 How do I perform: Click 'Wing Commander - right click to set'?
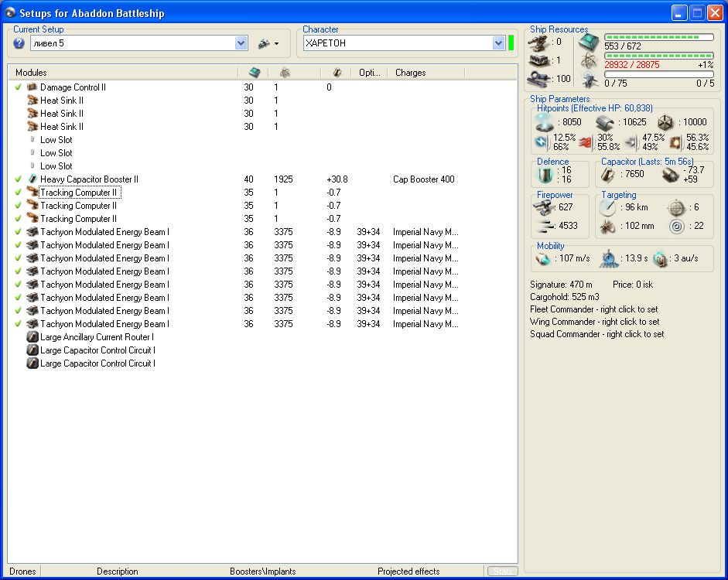594,322
